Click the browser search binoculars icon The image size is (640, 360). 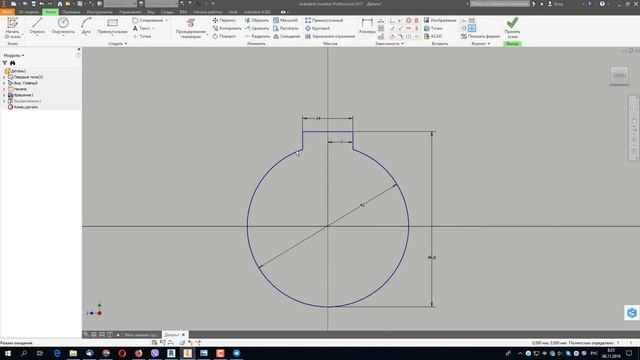tap(13, 63)
